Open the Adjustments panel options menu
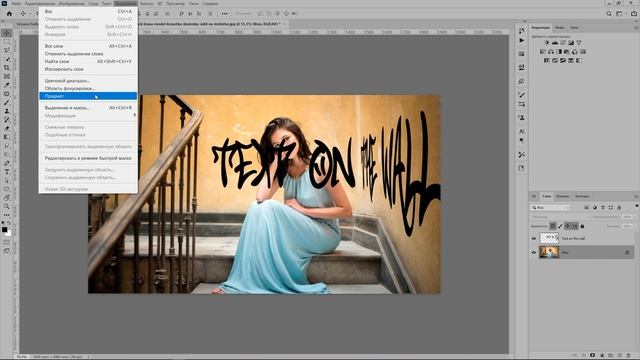The height and width of the screenshot is (360, 640). [x=636, y=27]
